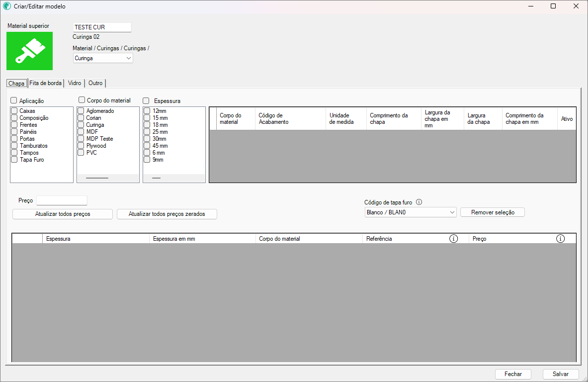Click the green paintbrush material image
The height and width of the screenshot is (382, 588).
(29, 51)
